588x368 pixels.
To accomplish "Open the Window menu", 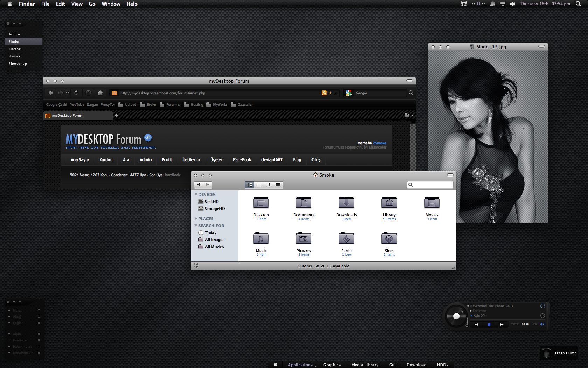I will pos(111,4).
